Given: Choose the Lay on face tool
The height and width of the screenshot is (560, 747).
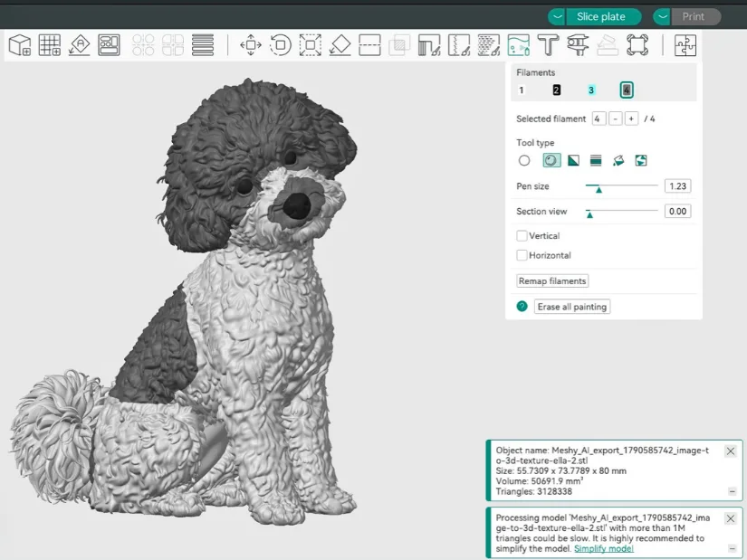Looking at the screenshot, I should [340, 44].
